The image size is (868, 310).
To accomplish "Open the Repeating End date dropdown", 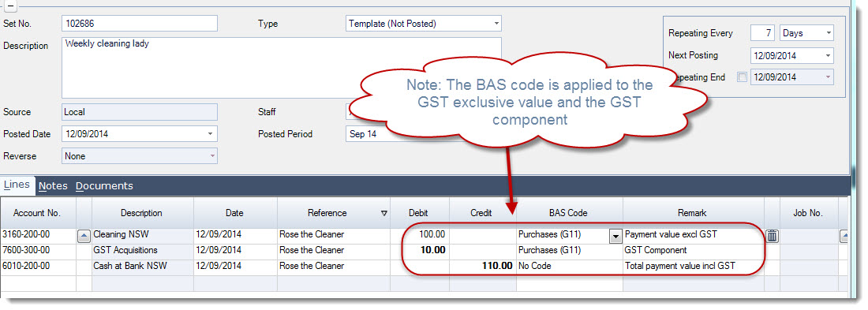I will coord(828,77).
